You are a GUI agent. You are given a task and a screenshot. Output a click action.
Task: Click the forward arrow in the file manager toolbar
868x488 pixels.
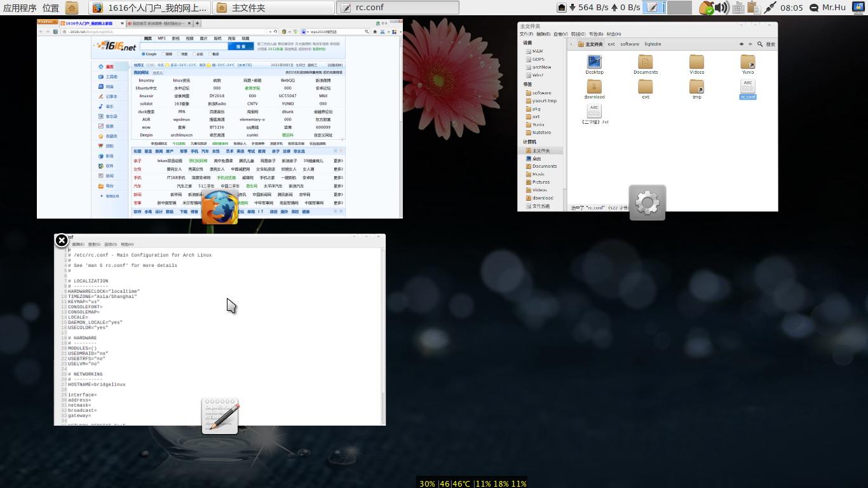(752, 44)
